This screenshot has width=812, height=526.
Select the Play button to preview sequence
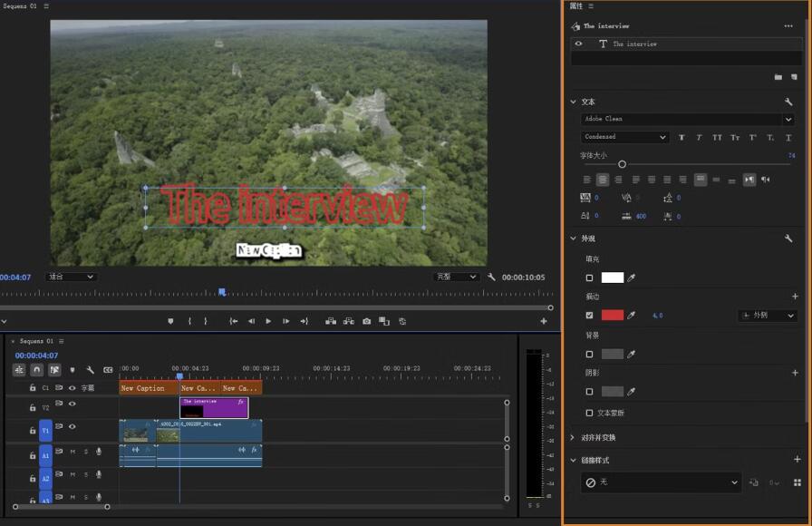(x=268, y=320)
